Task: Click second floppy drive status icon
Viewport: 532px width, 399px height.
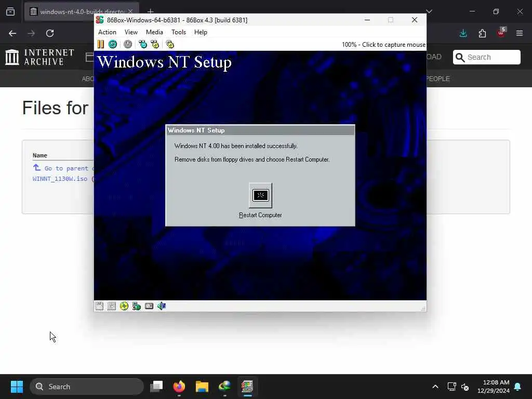Action: [x=112, y=306]
